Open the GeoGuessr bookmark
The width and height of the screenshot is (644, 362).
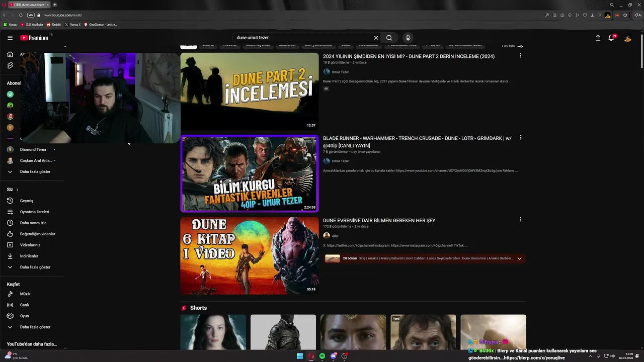point(101,25)
